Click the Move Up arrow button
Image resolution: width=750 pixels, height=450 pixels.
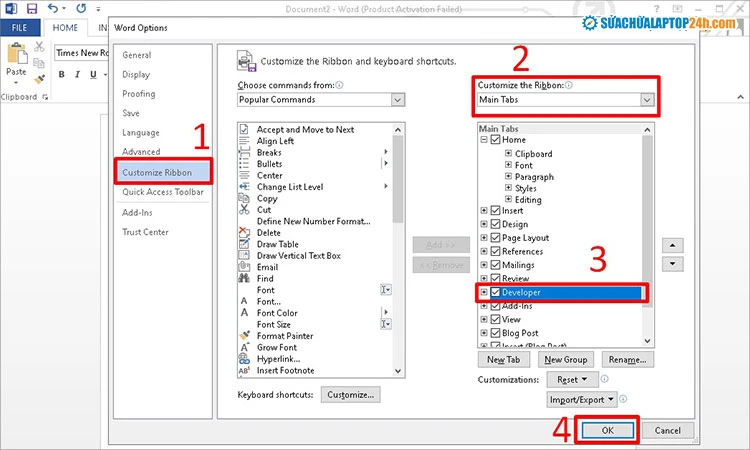tap(674, 245)
